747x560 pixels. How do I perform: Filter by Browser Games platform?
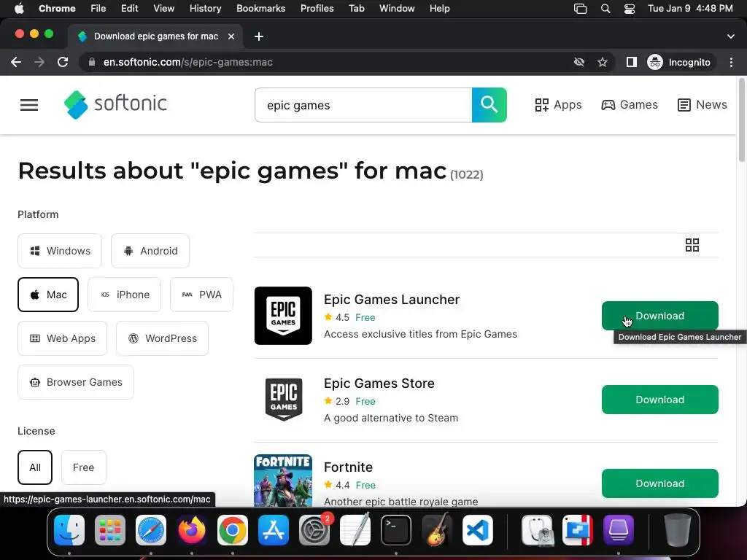pos(76,382)
